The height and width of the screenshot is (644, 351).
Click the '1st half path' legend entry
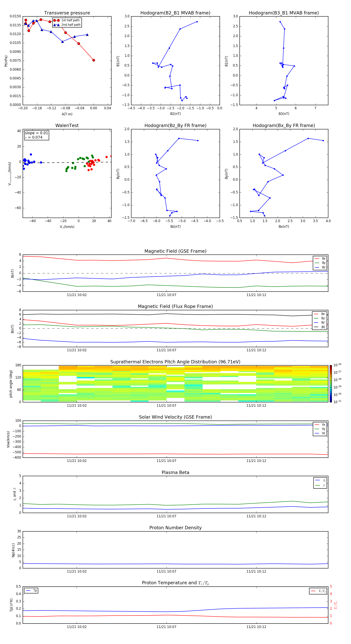[66, 20]
